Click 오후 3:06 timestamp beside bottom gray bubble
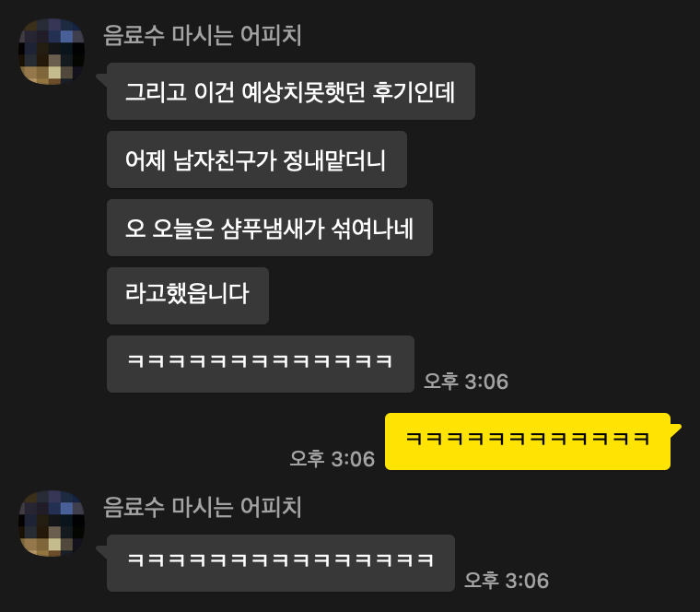Image resolution: width=700 pixels, height=612 pixels. 507,581
